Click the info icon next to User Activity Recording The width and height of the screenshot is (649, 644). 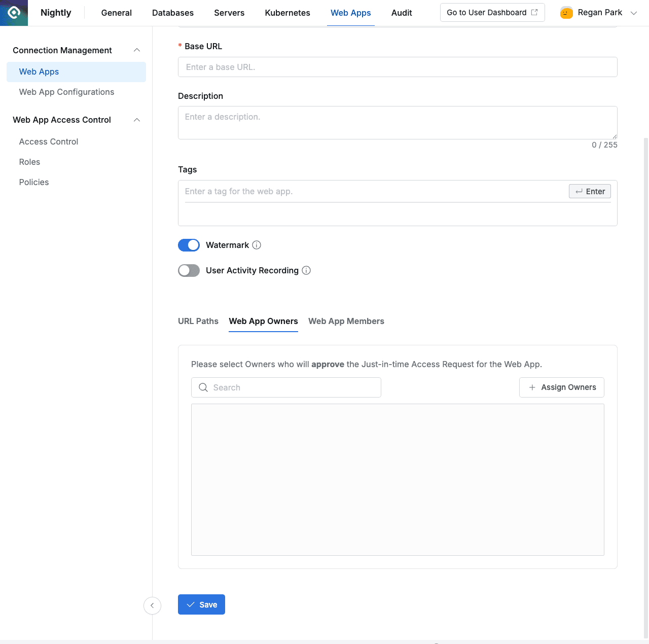point(306,270)
